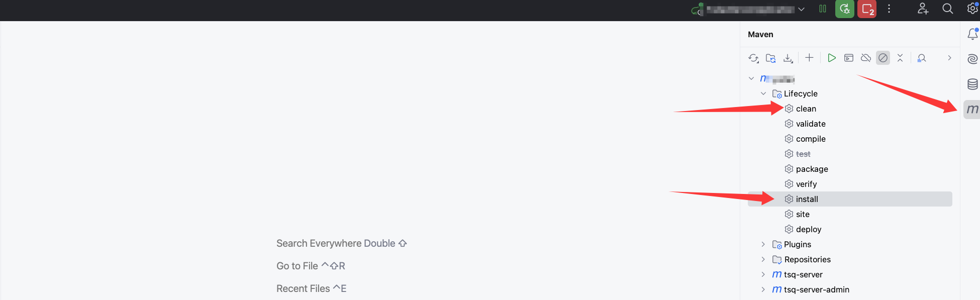
Task: Toggle Maven Offline Mode
Action: (x=866, y=58)
